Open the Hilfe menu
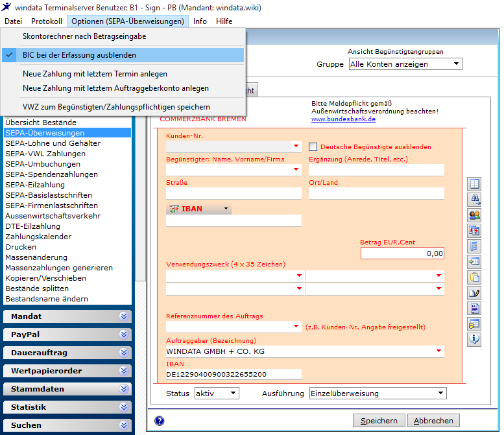 coord(224,21)
